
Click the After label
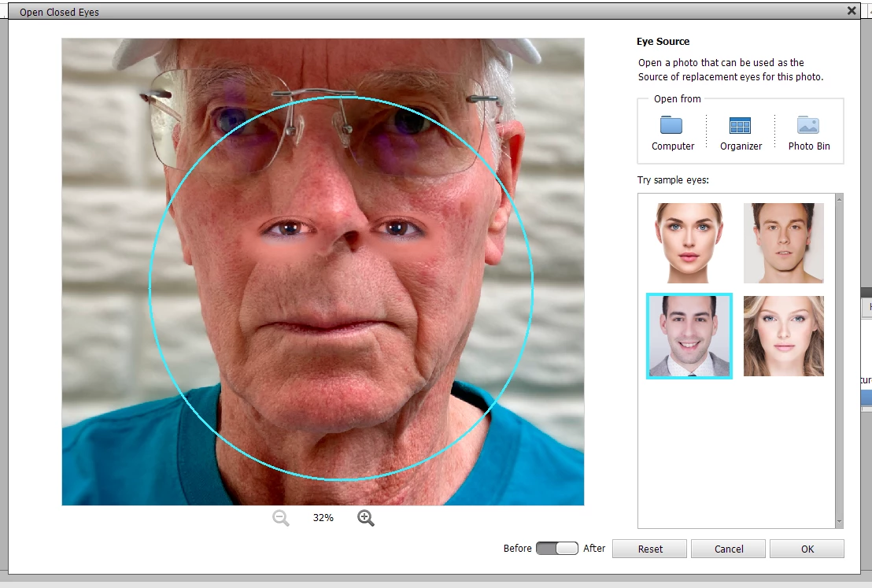point(594,548)
